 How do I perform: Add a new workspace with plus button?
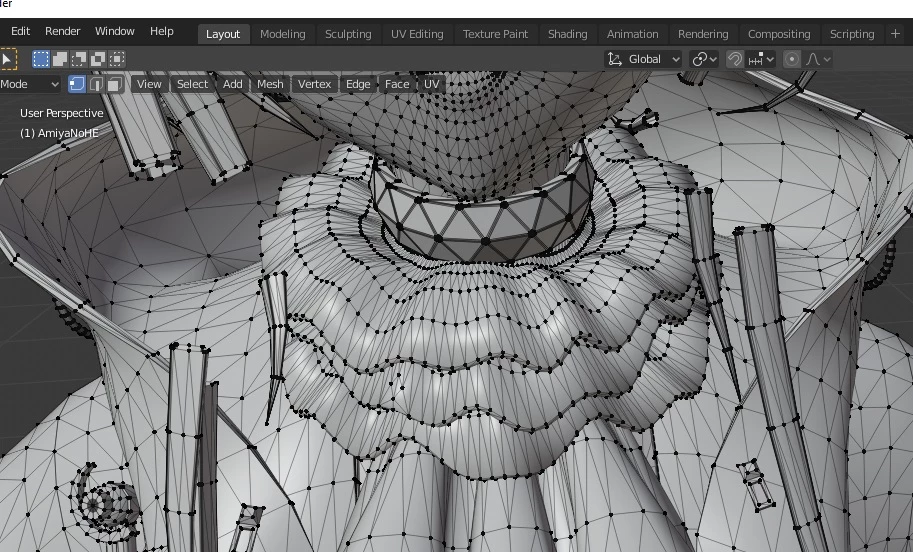(896, 34)
